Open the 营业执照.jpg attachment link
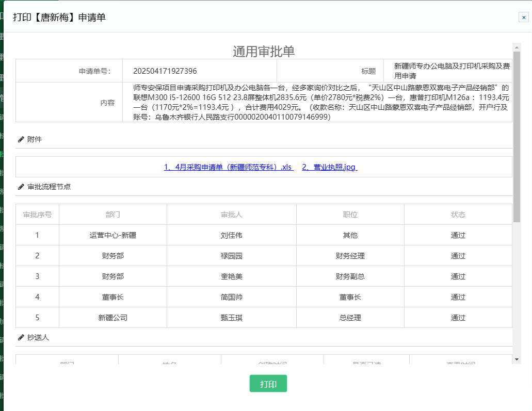Image resolution: width=532 pixels, height=411 pixels. pyautogui.click(x=329, y=167)
